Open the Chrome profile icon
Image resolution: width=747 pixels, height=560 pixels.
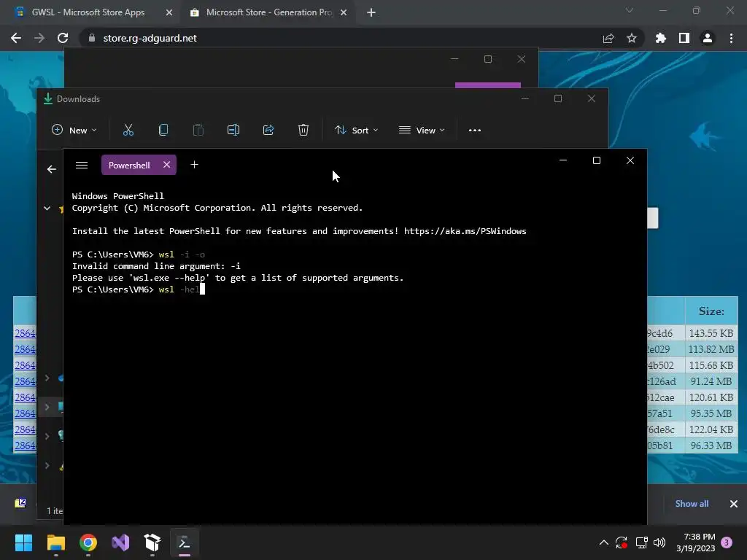(708, 38)
